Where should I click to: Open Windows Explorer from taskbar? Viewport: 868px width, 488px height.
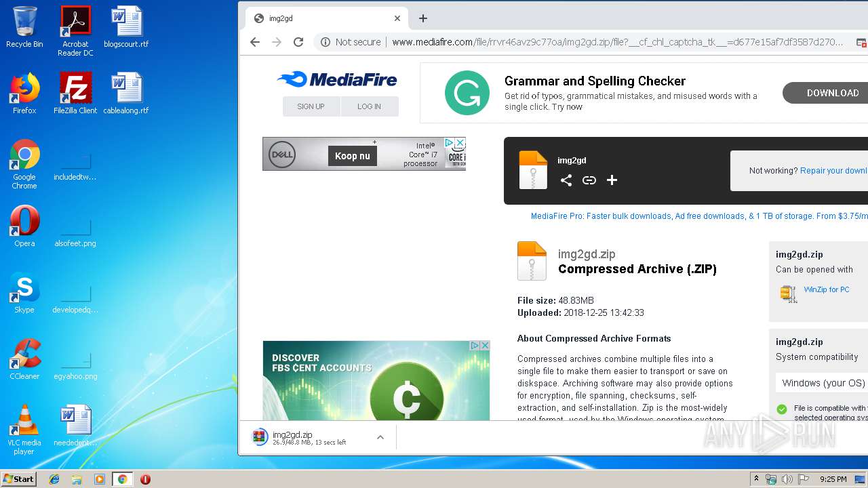tap(77, 479)
